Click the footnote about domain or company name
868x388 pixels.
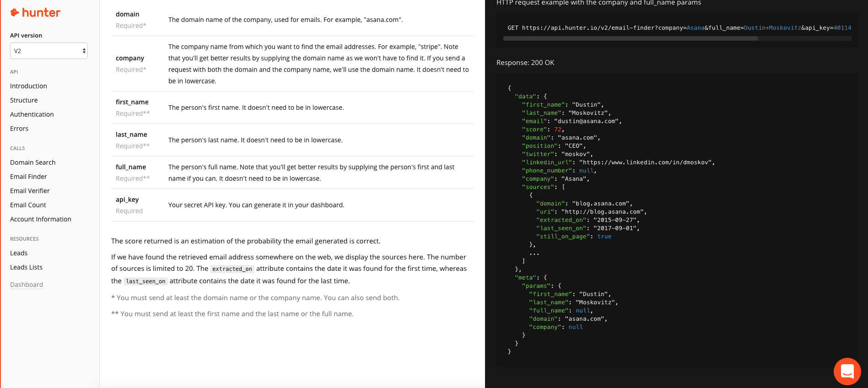(x=255, y=298)
